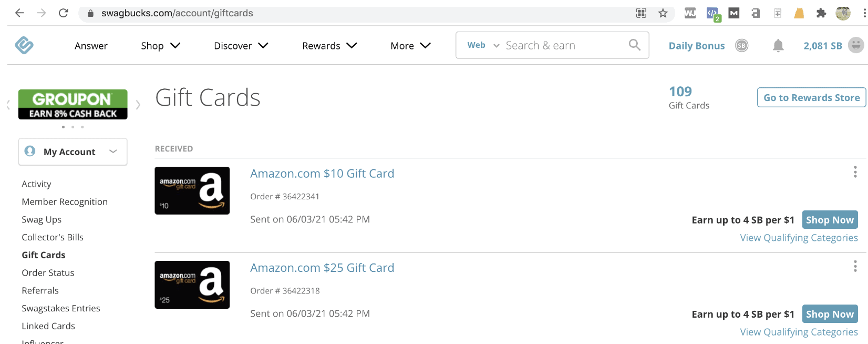Open the smiley face profile icon
The image size is (868, 344).
[857, 45]
